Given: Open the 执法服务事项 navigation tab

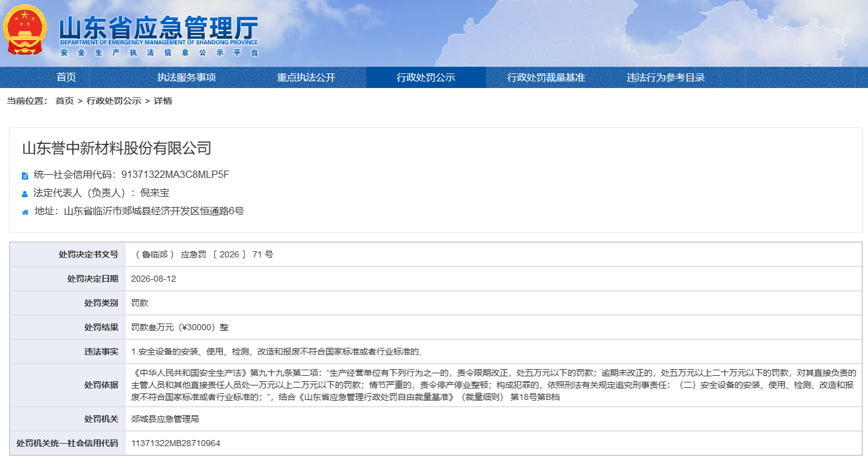Looking at the screenshot, I should pyautogui.click(x=186, y=78).
